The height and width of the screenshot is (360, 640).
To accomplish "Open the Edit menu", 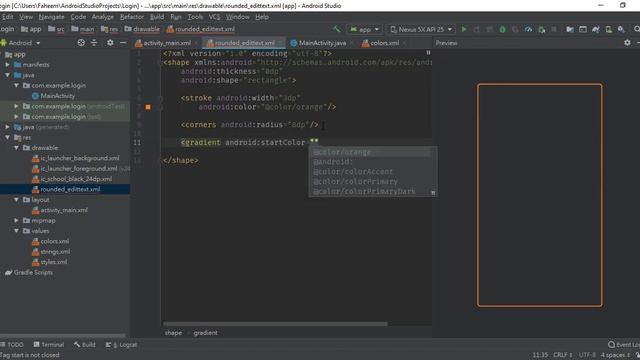I will coord(7,17).
